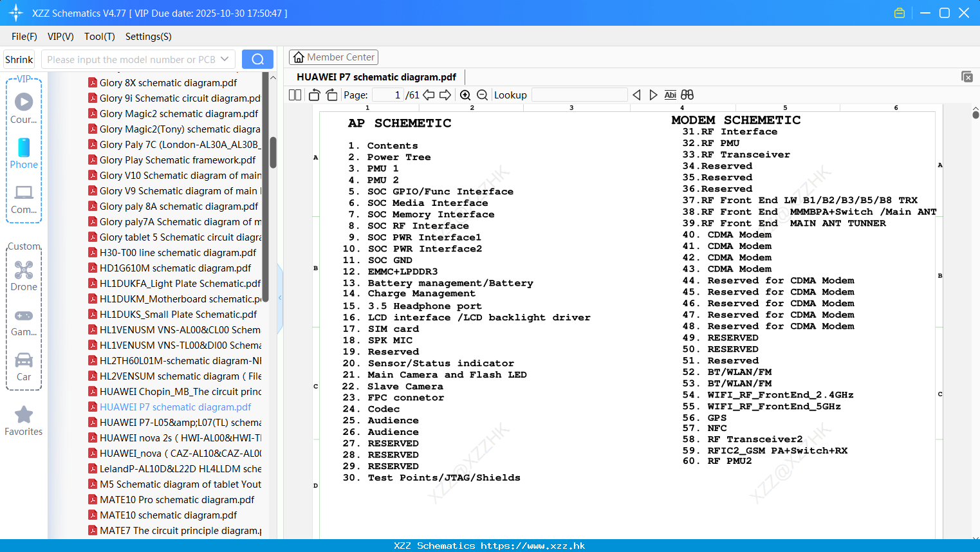
Task: Zoom in on the schematic
Action: click(465, 95)
